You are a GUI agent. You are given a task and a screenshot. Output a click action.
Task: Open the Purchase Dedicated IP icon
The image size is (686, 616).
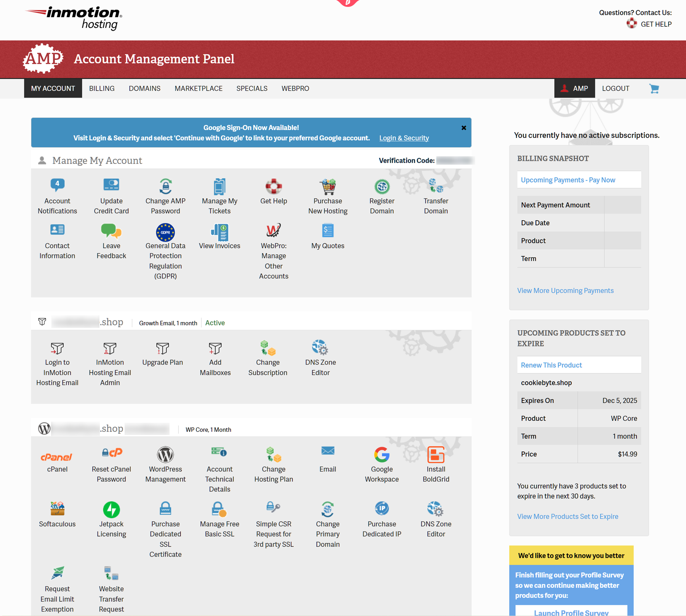[x=381, y=509]
